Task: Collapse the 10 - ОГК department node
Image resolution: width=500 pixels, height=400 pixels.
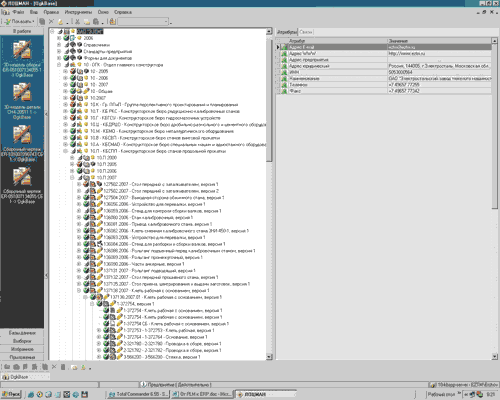Action: 59,65
